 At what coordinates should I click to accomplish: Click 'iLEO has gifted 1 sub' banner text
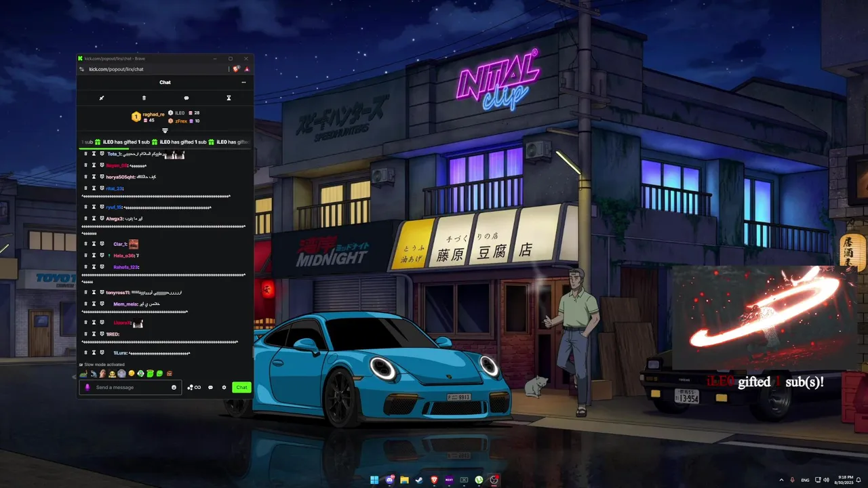click(126, 142)
